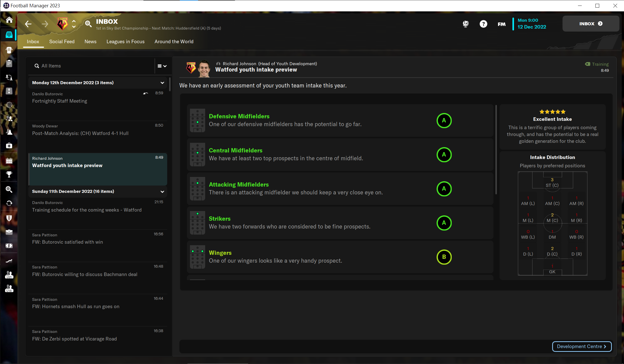Viewport: 624px width, 364px height.
Task: Open the Attacking Midfielders heading
Action: (x=239, y=185)
